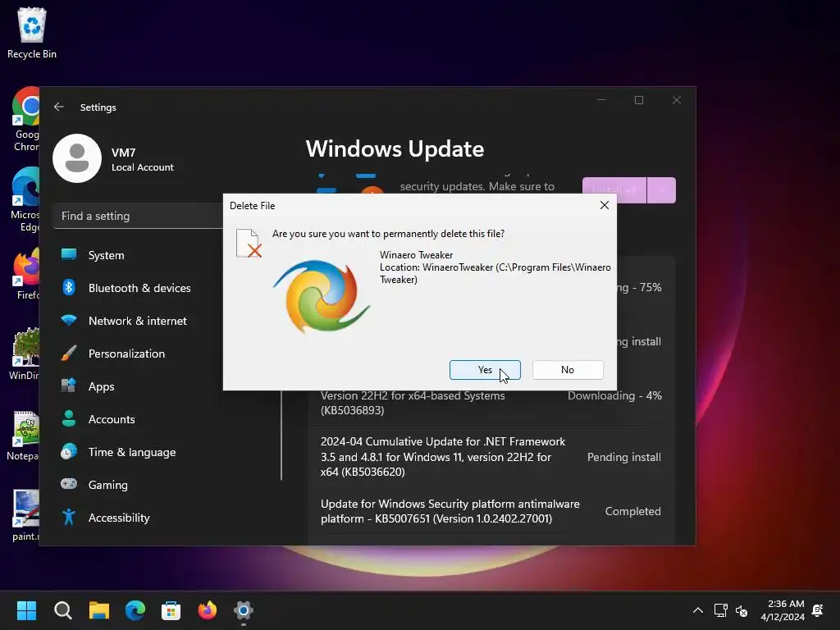Go back in the Settings window

[59, 107]
